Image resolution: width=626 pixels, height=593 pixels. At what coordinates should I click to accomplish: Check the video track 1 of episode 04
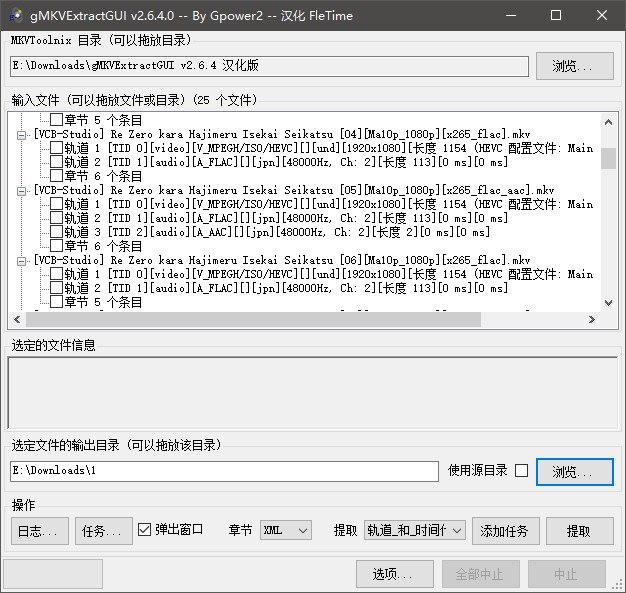[56, 148]
